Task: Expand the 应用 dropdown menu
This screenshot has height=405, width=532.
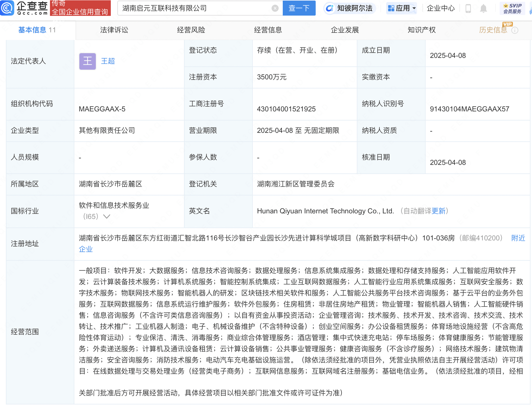Action: point(402,8)
